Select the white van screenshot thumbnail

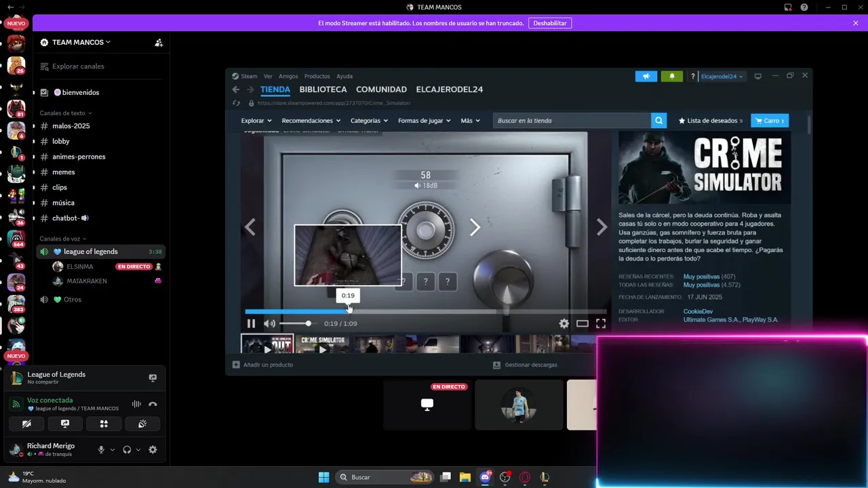[433, 344]
